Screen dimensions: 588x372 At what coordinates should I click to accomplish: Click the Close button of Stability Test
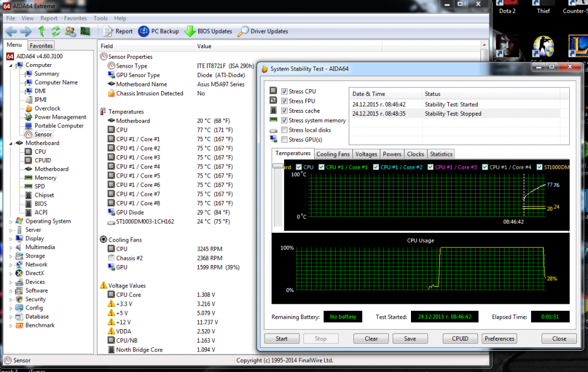point(559,339)
